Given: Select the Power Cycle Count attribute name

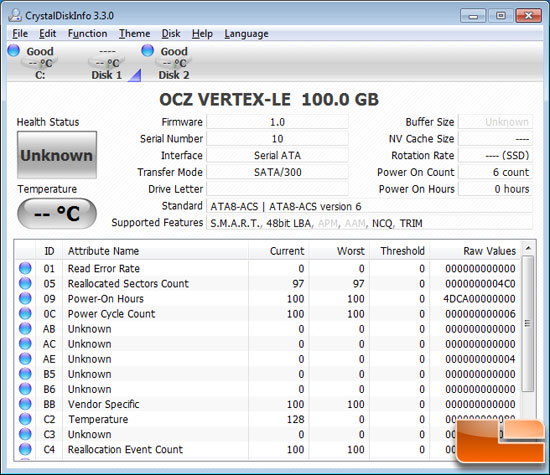Looking at the screenshot, I should point(111,314).
